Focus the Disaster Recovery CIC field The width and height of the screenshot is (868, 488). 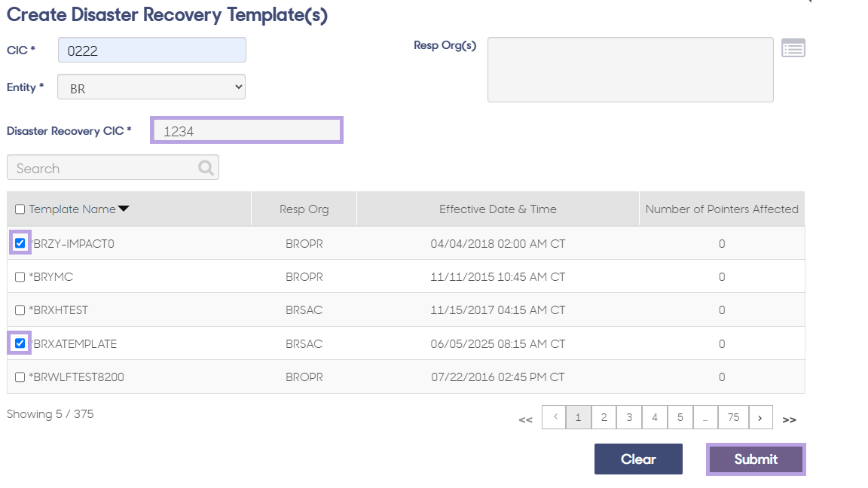click(x=246, y=130)
